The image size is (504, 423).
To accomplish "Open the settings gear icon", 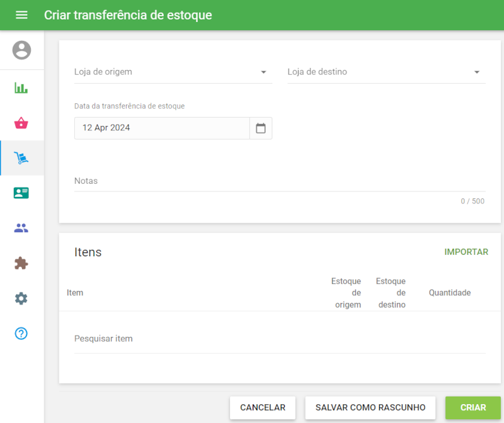I will (x=21, y=298).
